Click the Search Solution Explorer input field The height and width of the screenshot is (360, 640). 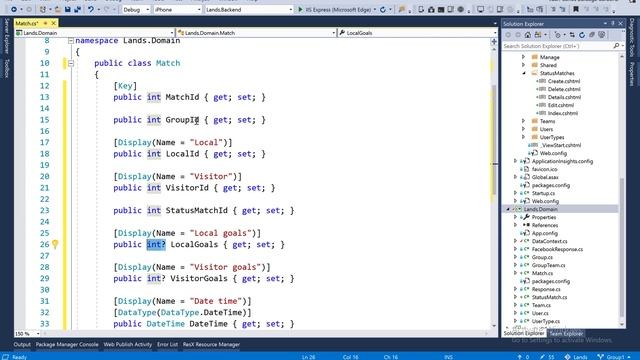[x=557, y=46]
